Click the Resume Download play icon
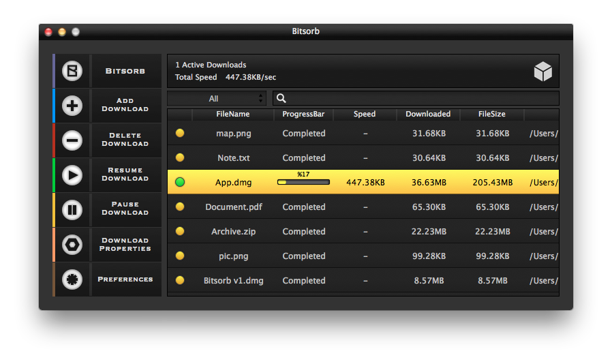Screen dimensions: 612x364 click(x=72, y=175)
